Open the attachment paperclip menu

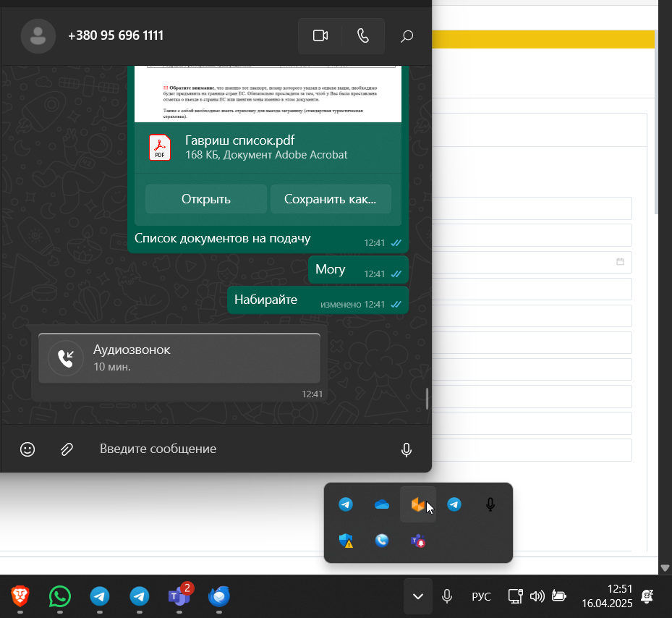pyautogui.click(x=67, y=449)
